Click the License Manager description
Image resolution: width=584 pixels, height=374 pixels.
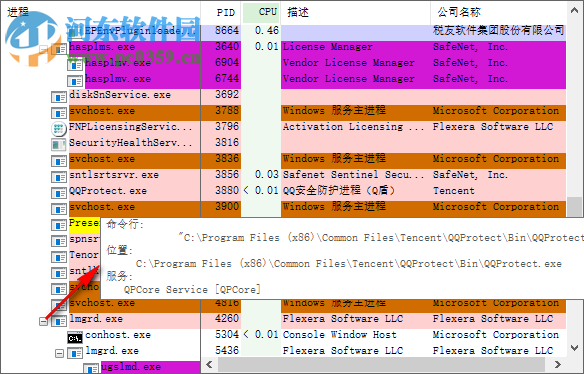[x=327, y=47]
